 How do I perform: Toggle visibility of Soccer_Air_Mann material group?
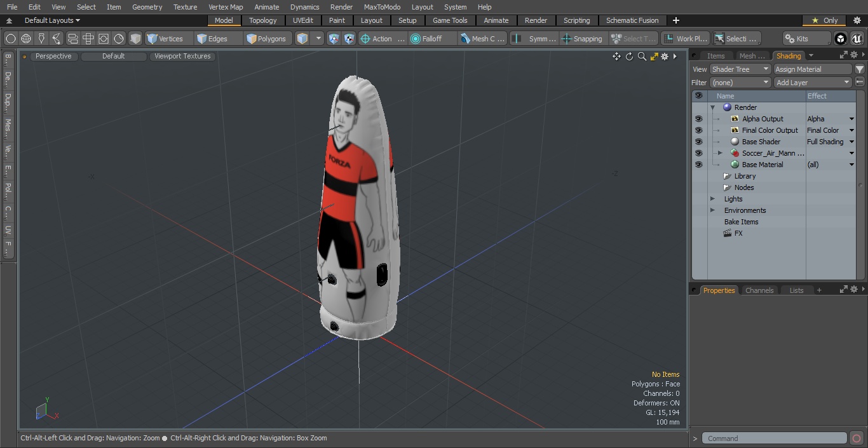tap(699, 153)
